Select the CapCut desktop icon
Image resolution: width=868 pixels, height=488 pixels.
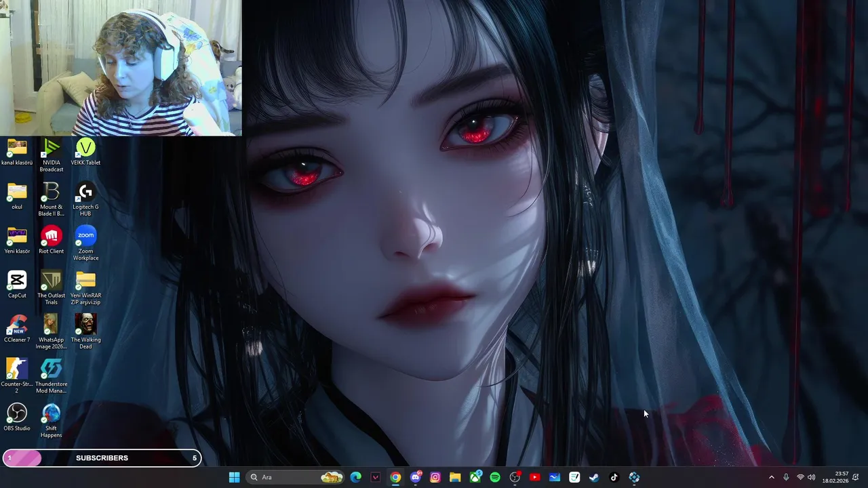[17, 285]
